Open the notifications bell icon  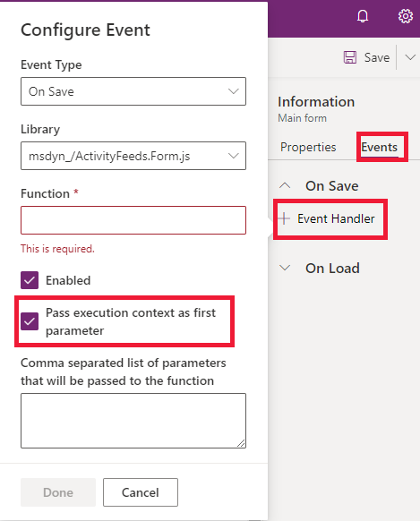(x=363, y=16)
